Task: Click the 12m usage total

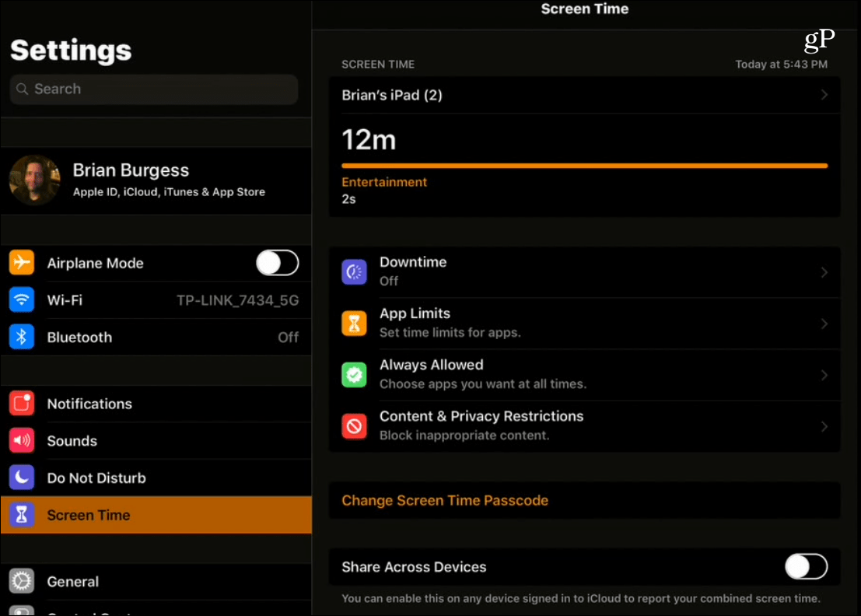Action: coord(369,140)
